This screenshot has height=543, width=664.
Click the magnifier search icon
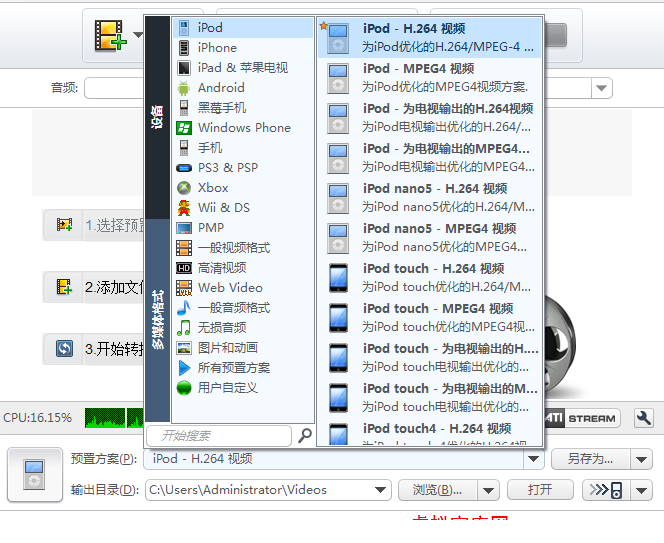pyautogui.click(x=305, y=435)
